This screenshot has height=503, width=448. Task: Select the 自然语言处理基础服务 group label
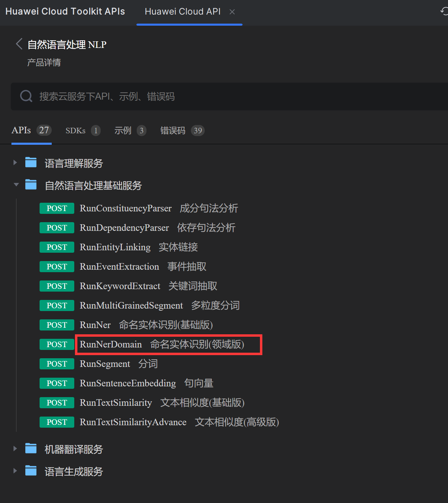93,185
